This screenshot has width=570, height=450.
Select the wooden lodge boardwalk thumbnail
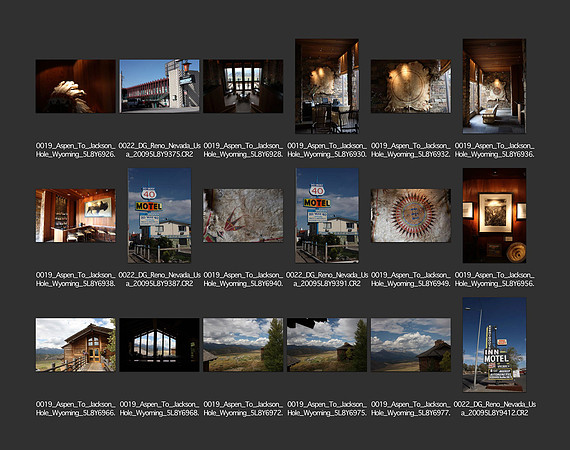pyautogui.click(x=76, y=345)
